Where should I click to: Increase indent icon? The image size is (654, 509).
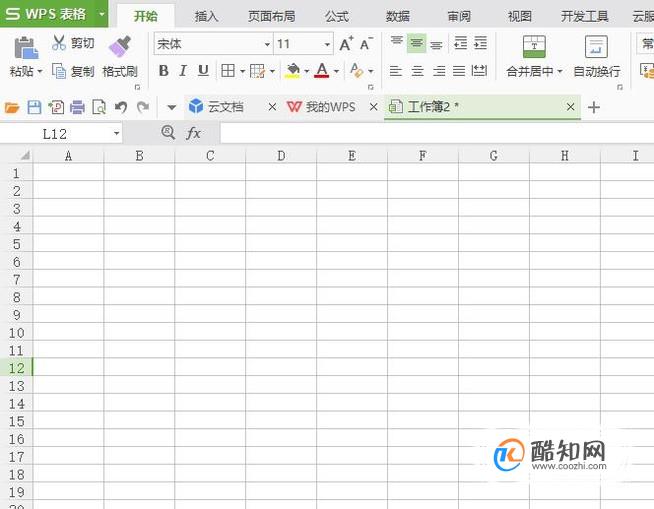click(480, 43)
